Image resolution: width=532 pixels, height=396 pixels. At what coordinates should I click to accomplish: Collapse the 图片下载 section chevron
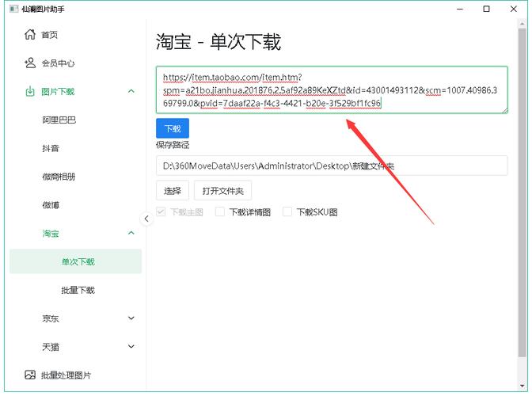click(131, 91)
